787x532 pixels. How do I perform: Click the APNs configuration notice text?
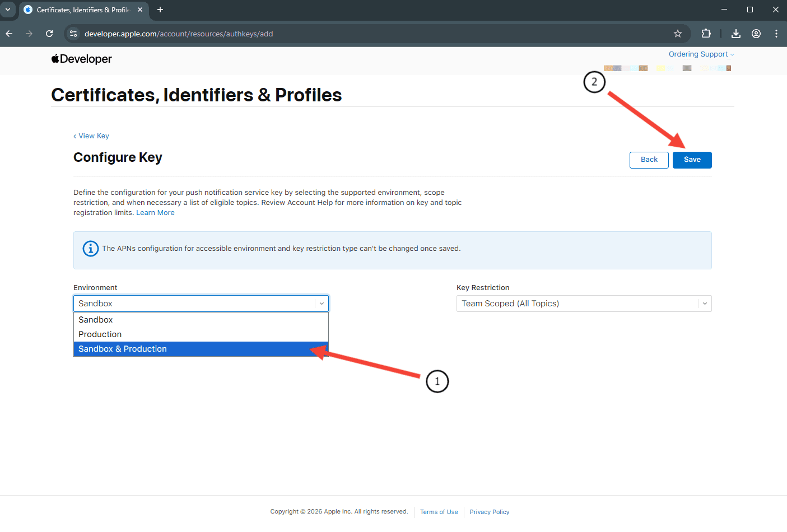[281, 249]
